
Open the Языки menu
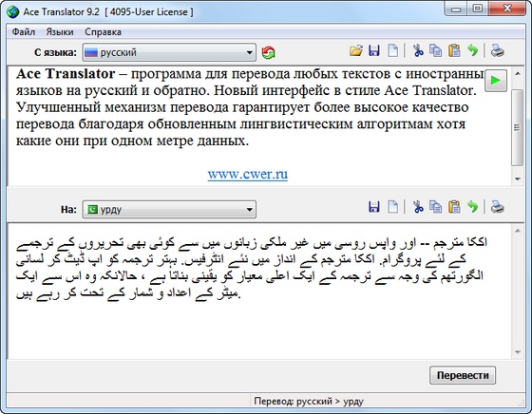(60, 32)
